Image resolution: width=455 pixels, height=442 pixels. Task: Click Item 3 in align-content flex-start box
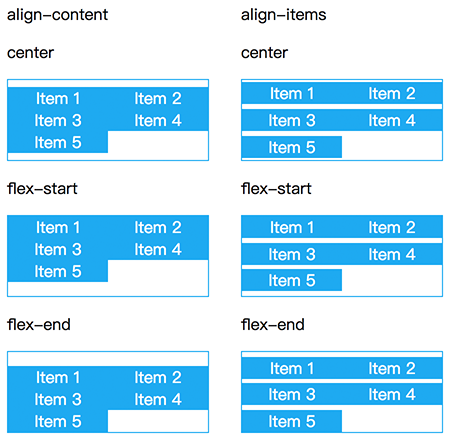(x=58, y=249)
